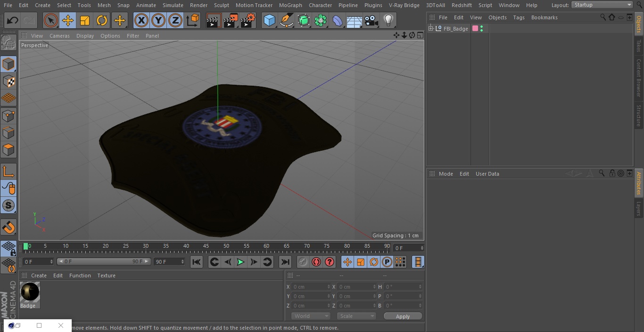Enable Autokeying red button
644x332 pixels.
[316, 262]
